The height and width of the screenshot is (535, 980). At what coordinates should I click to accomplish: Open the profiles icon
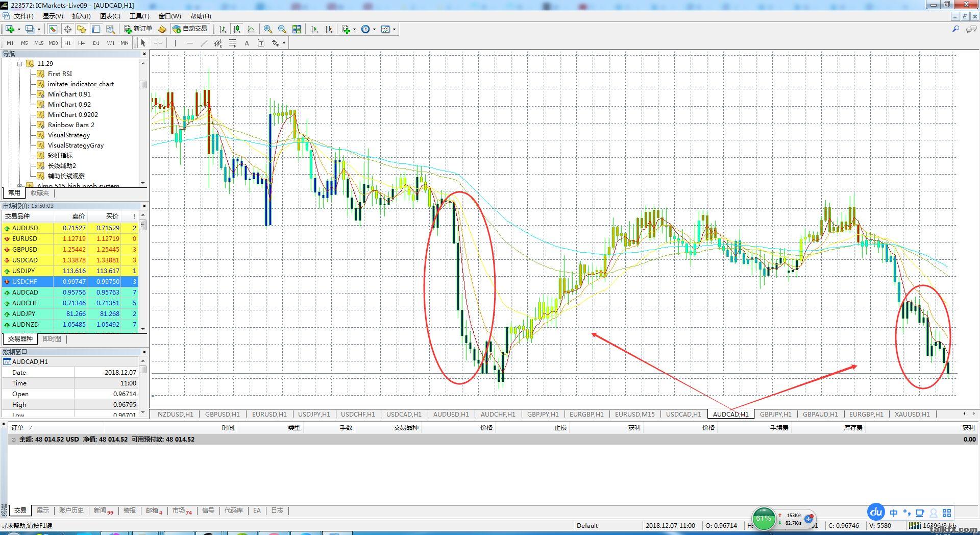(30, 29)
